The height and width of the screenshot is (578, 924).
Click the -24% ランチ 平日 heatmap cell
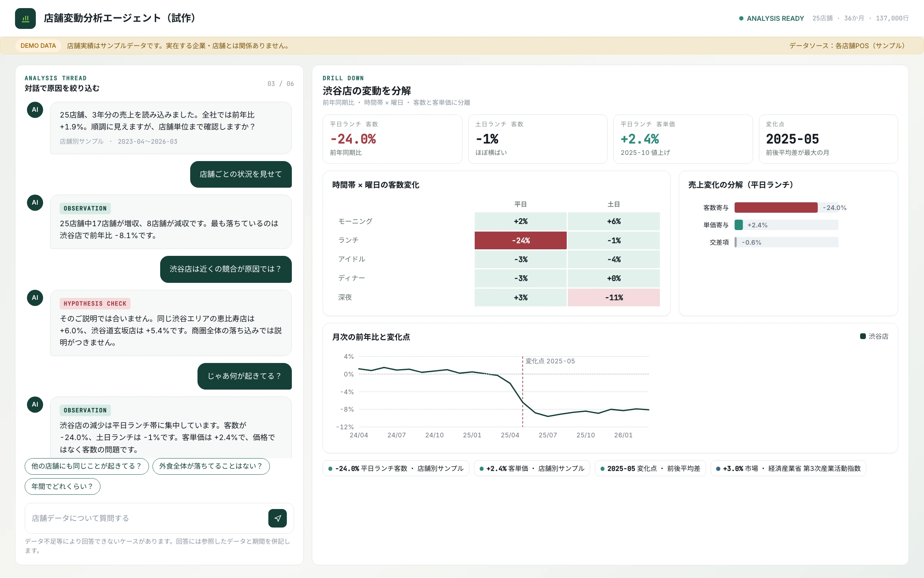521,240
